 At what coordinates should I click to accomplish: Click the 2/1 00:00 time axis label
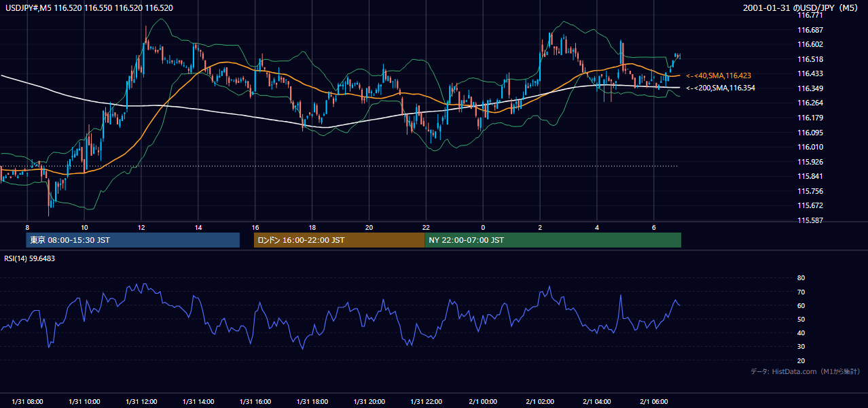(484, 402)
